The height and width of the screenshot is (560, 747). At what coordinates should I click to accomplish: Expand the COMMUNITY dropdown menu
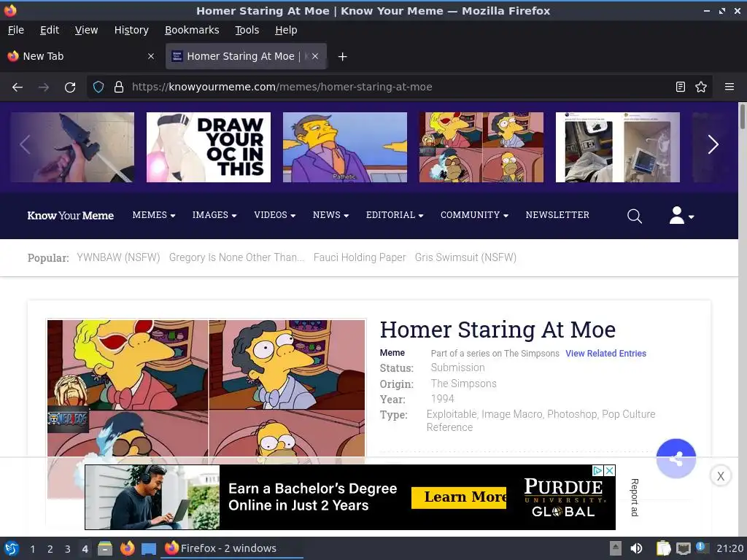tap(474, 215)
